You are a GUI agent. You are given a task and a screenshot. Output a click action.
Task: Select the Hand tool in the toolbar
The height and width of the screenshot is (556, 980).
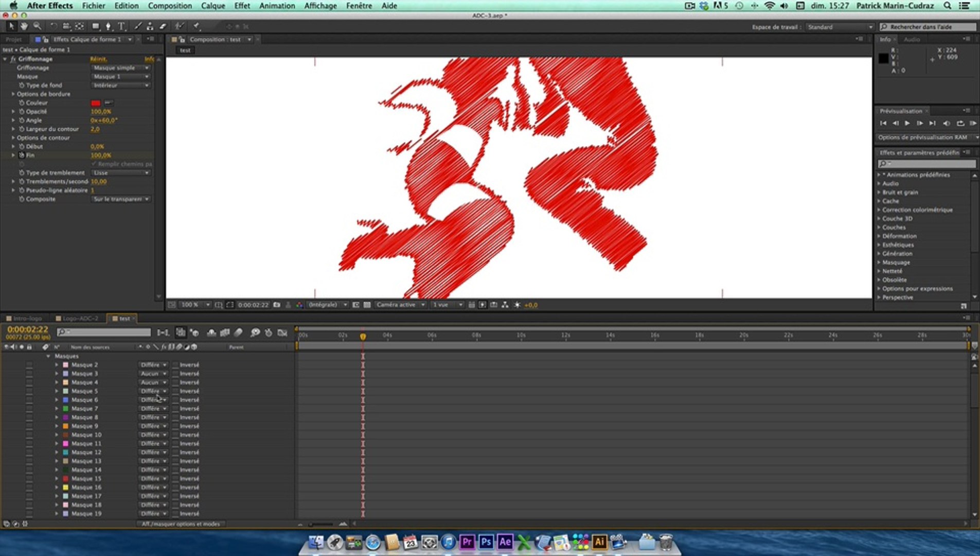24,26
